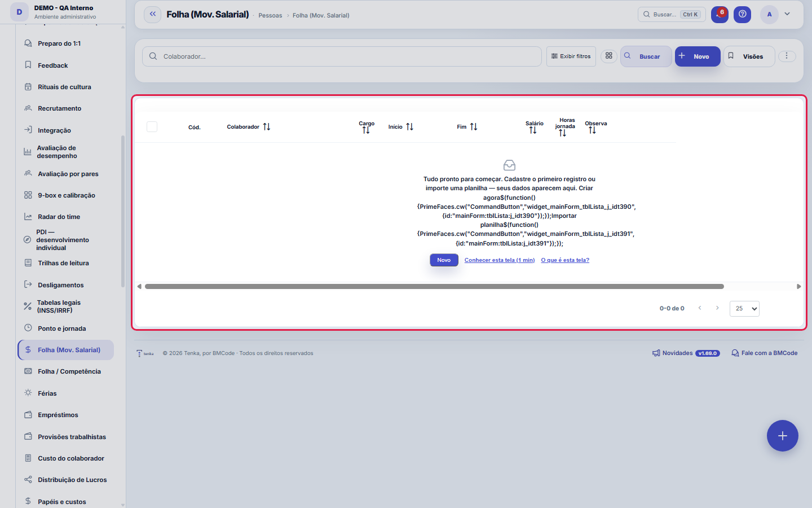Viewport: 812px width, 508px height.
Task: Sort by Cargo column arrows
Action: 366,130
